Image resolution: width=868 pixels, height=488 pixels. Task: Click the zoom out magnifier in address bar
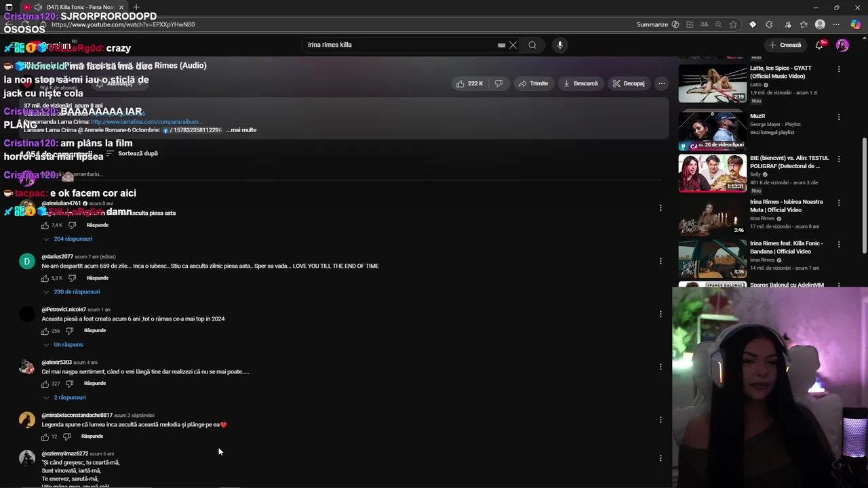tap(719, 24)
